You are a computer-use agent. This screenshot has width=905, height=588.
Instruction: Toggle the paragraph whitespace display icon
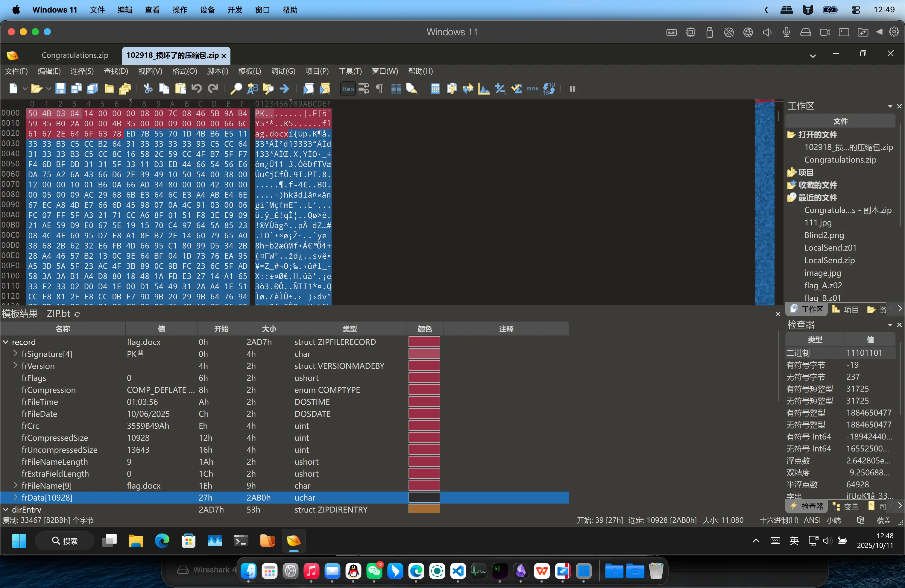(379, 89)
